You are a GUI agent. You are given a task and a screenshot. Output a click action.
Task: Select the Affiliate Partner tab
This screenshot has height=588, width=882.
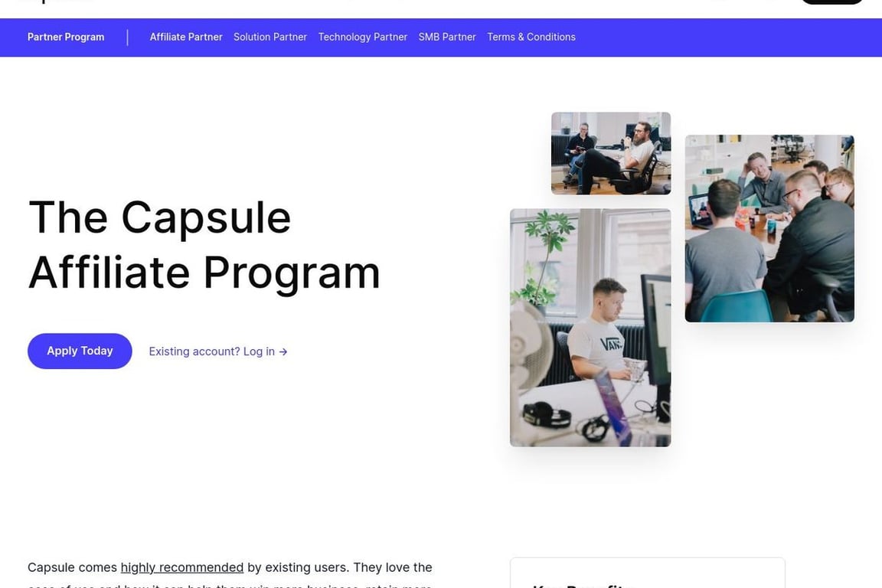(186, 38)
